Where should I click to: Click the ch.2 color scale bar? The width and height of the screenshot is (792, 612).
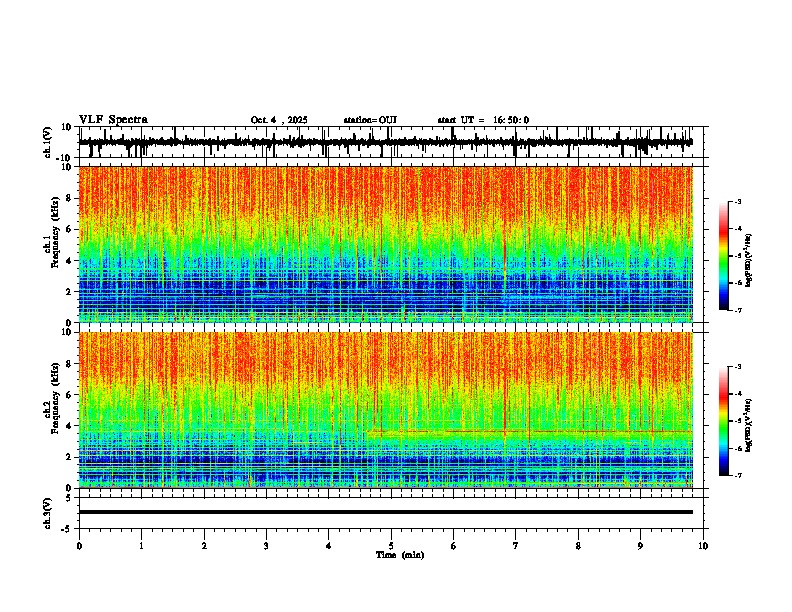click(724, 421)
